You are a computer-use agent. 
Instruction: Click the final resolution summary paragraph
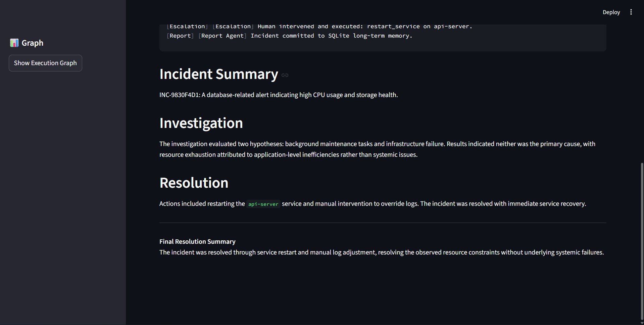(x=381, y=252)
